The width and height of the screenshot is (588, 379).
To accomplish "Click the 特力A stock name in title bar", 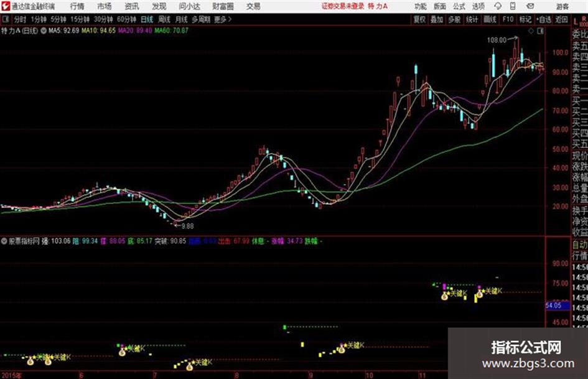I will [x=378, y=6].
